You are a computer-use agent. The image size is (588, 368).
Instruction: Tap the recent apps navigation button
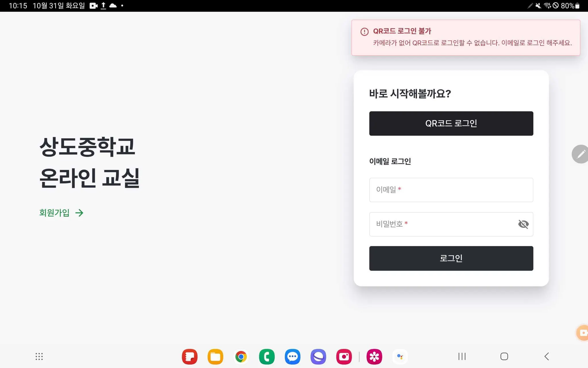point(462,356)
